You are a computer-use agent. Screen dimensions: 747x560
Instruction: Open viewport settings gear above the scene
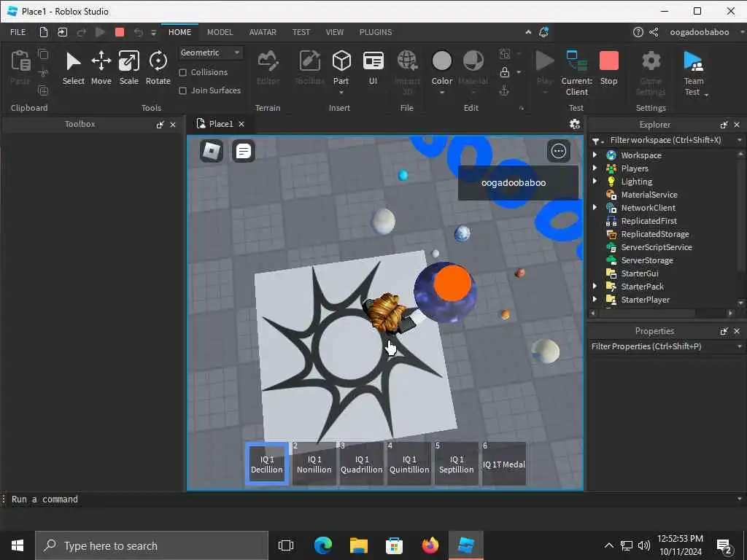pyautogui.click(x=575, y=124)
